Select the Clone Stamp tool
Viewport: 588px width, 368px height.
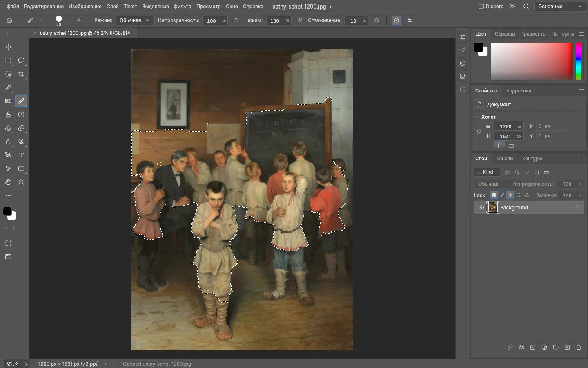tap(8, 114)
